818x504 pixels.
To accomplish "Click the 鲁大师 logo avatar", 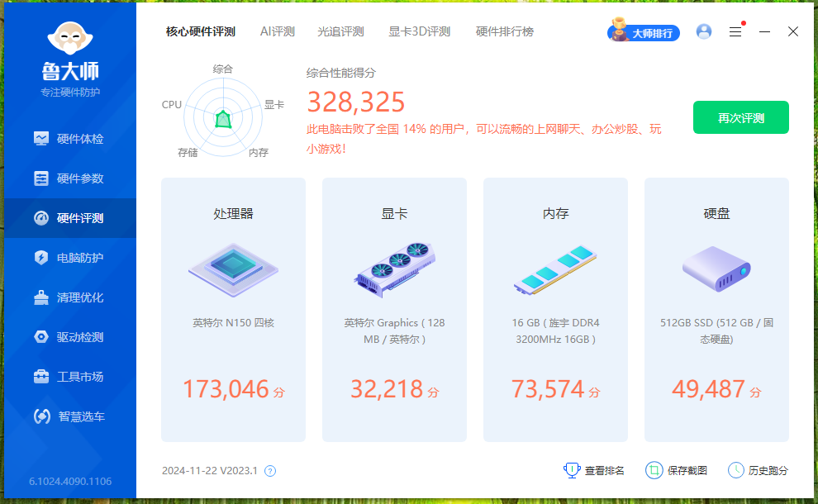I will (x=70, y=38).
